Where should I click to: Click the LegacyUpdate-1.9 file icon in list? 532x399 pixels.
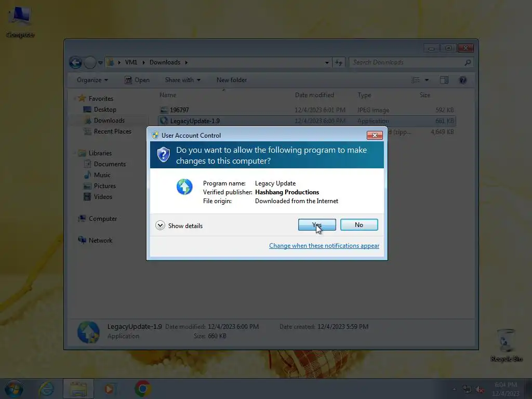coord(164,121)
